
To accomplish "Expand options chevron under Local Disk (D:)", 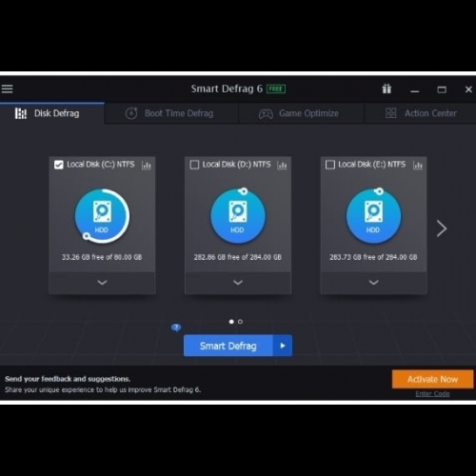I will 238,282.
